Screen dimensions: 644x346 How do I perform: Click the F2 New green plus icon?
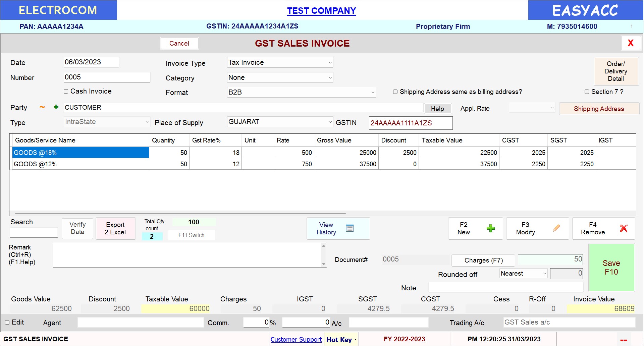click(490, 229)
